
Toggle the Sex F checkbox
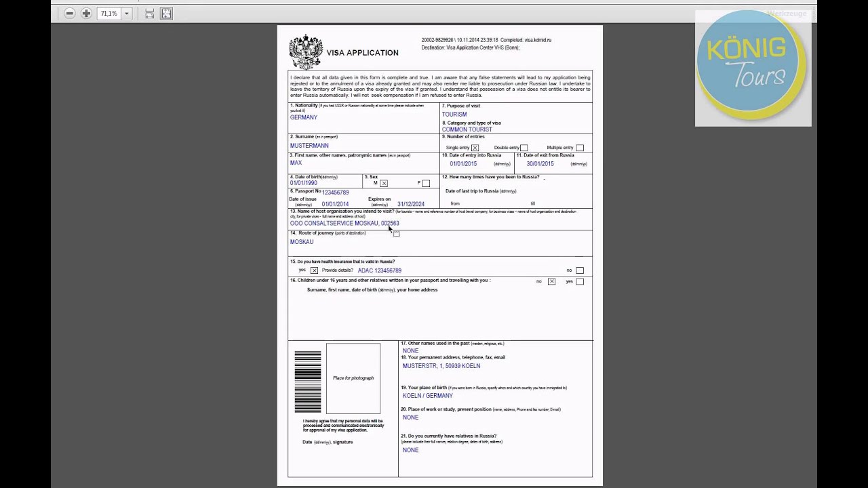(x=426, y=184)
